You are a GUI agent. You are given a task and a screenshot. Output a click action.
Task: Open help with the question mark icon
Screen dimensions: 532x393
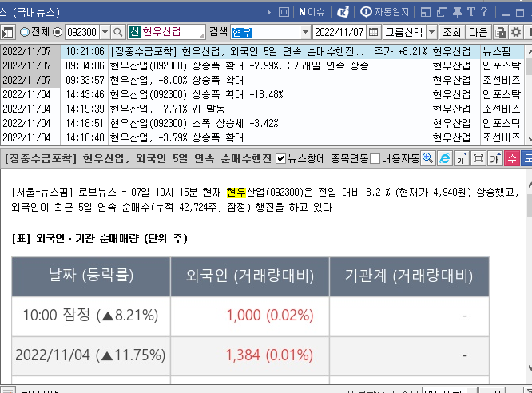(484, 12)
